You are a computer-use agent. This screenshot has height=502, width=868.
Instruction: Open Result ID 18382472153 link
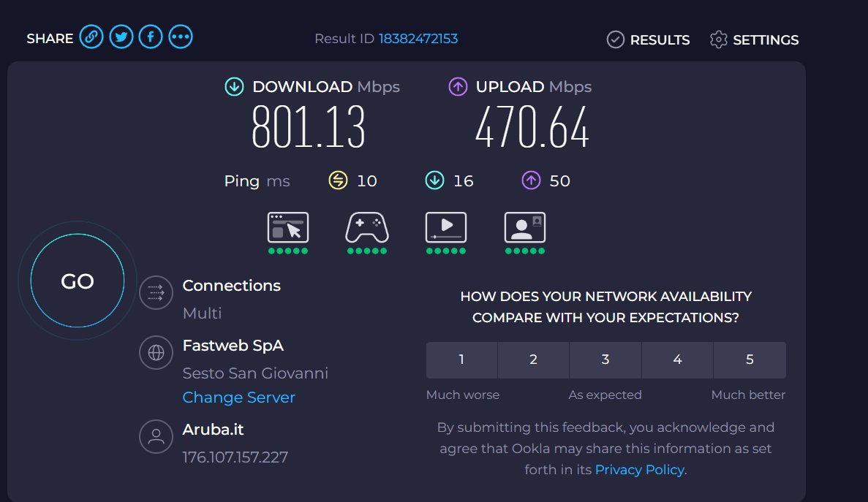[418, 39]
